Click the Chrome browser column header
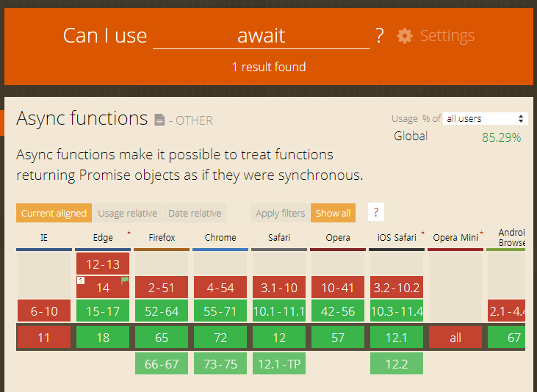This screenshot has width=537, height=392. click(220, 238)
